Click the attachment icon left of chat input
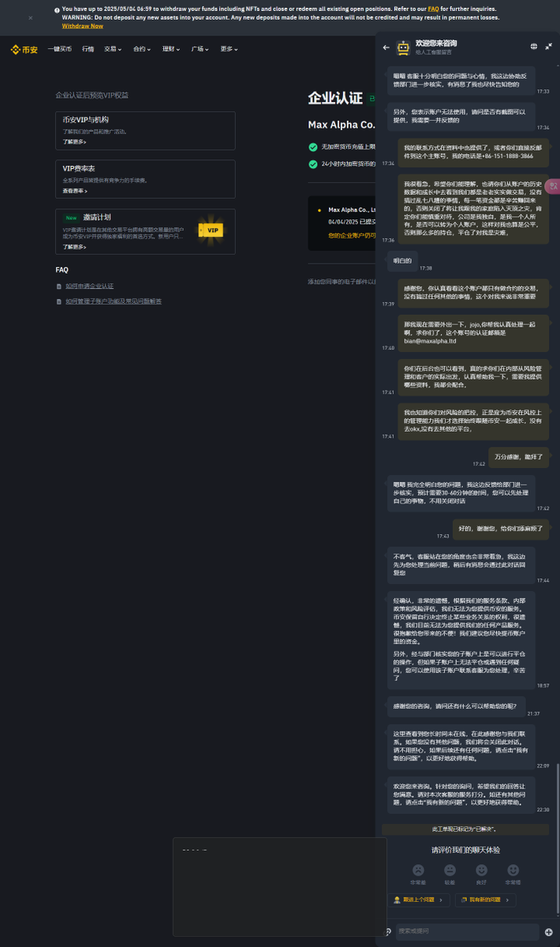Screen dimensions: 560x947 click(388, 932)
